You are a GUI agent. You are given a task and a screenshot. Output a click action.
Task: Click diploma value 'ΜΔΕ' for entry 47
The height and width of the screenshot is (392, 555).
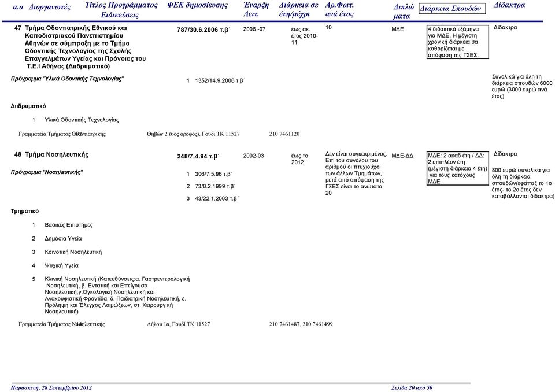(x=398, y=29)
